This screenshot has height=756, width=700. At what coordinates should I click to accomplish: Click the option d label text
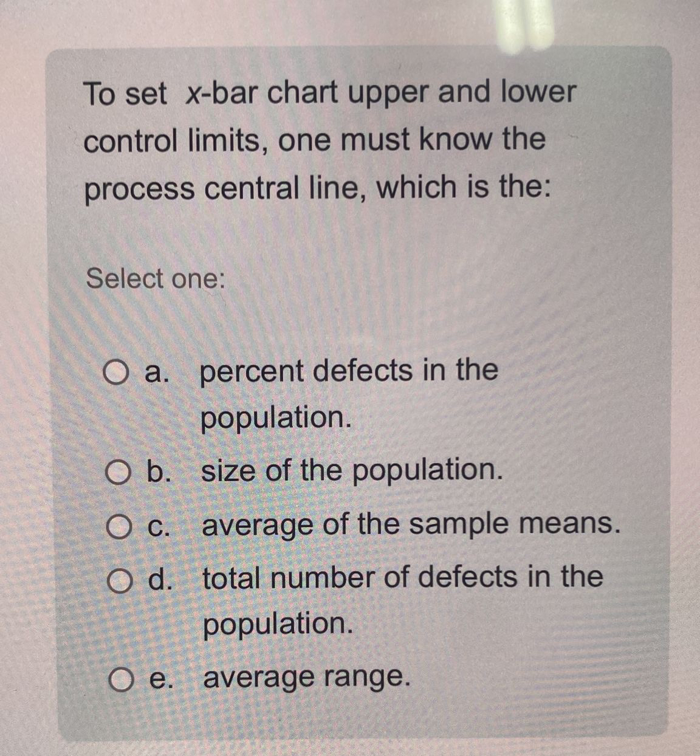(x=160, y=577)
